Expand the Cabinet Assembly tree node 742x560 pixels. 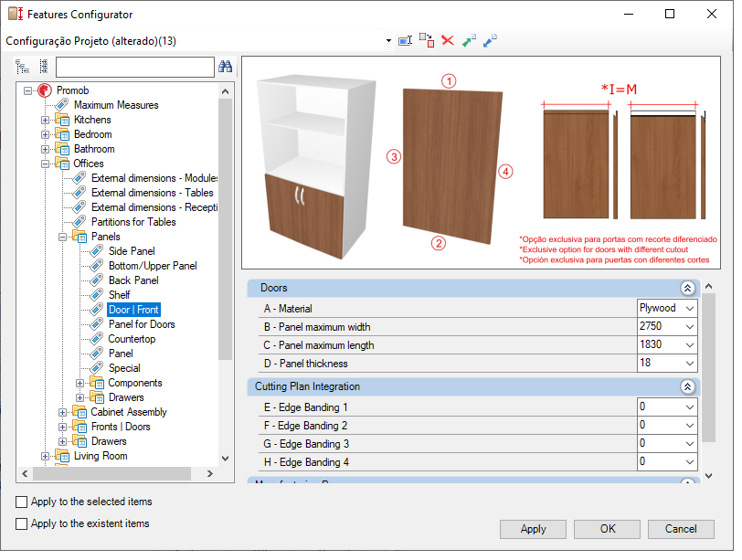pos(62,412)
